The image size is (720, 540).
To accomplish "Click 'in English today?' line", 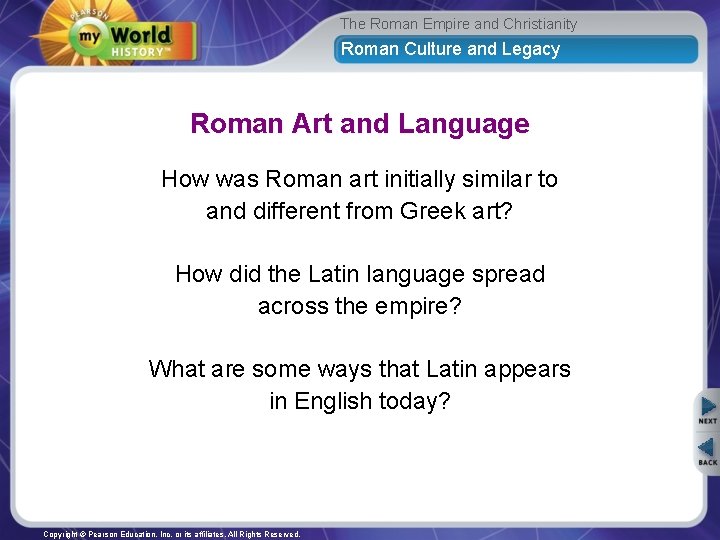I will 360,401.
